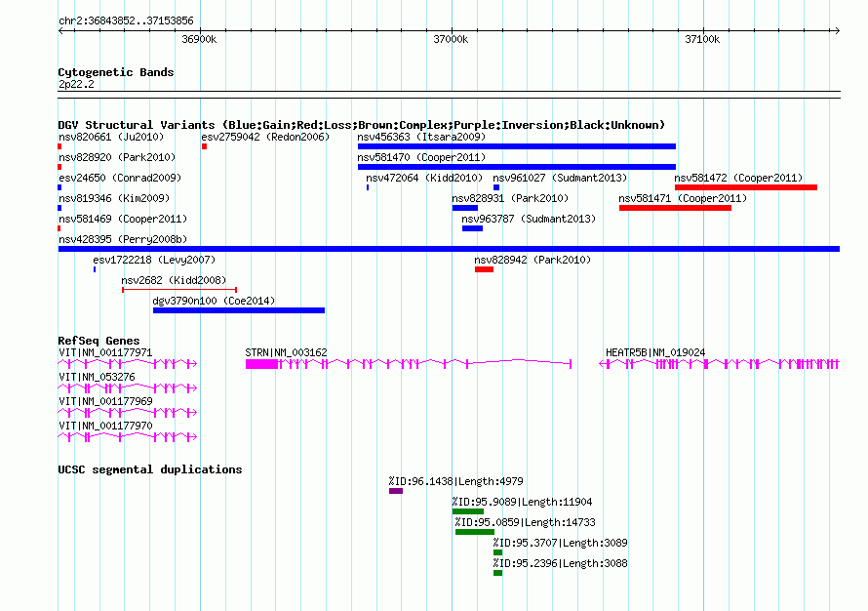Click the Cytogenetic Bands track title
The height and width of the screenshot is (611, 868).
point(116,72)
